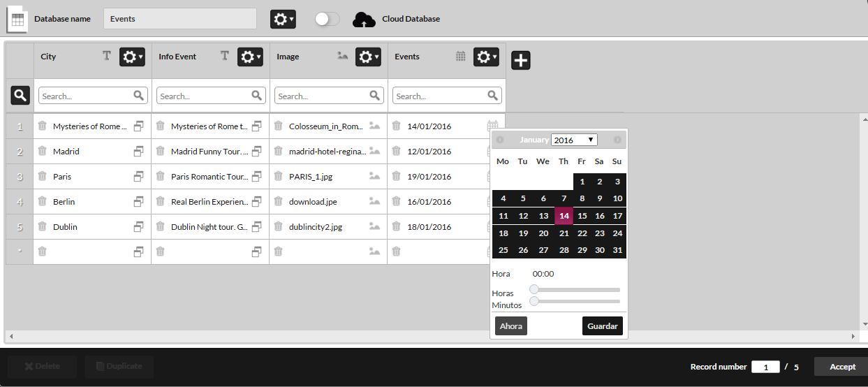Edit the Record number field
This screenshot has height=387, width=868.
(x=765, y=367)
